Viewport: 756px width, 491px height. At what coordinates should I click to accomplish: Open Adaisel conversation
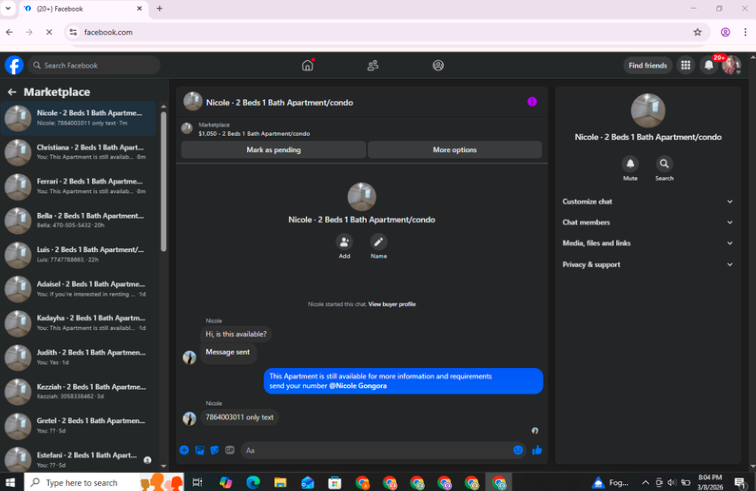pos(79,289)
